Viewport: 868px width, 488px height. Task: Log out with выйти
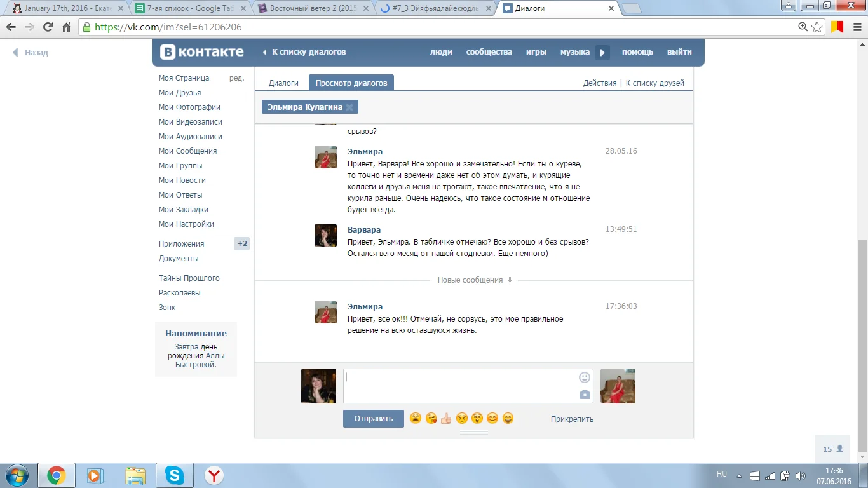679,52
